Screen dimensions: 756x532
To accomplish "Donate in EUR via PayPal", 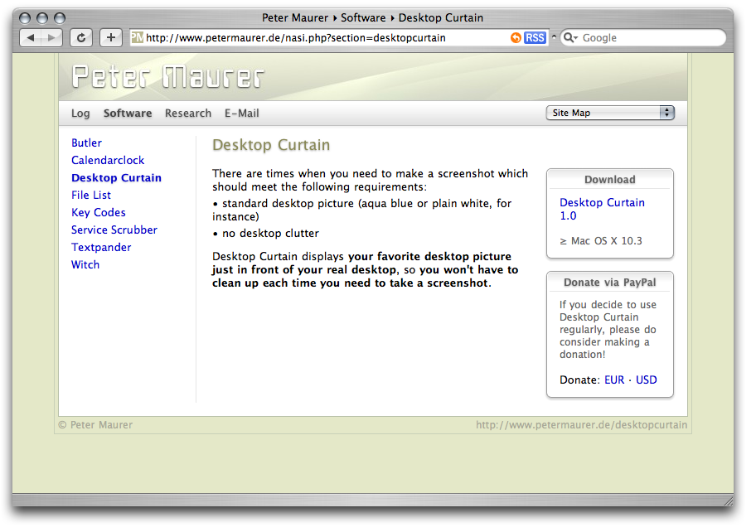I will 614,380.
